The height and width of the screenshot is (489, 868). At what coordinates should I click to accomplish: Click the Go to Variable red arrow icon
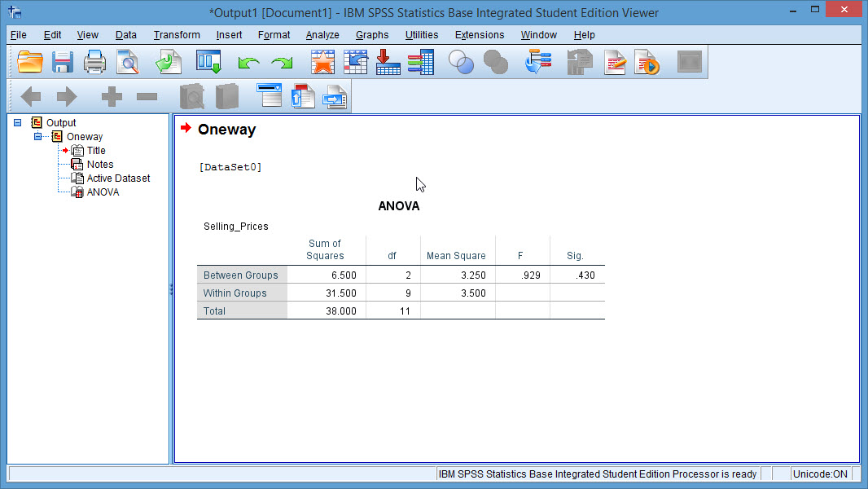click(x=388, y=62)
